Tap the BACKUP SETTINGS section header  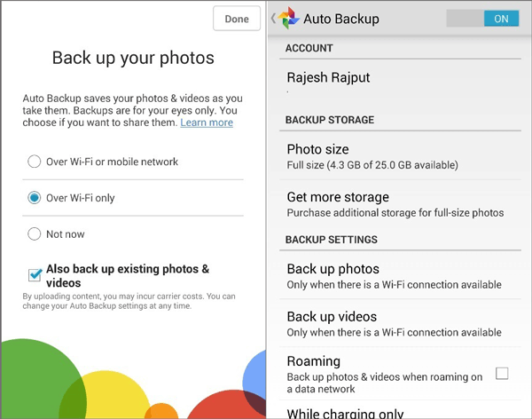[331, 240]
